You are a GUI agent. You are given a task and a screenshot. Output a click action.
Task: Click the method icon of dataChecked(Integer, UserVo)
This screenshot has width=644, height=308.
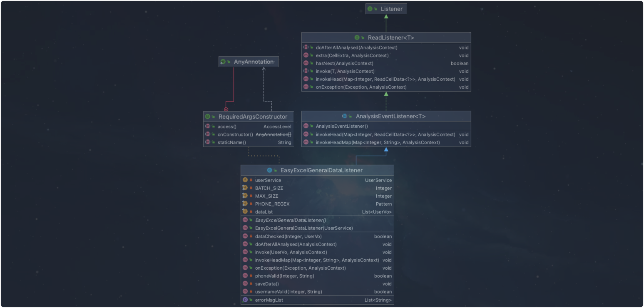point(245,236)
